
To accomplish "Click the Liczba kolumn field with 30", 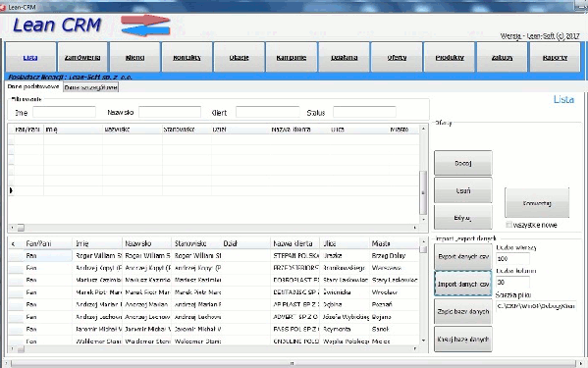I will pos(512,282).
